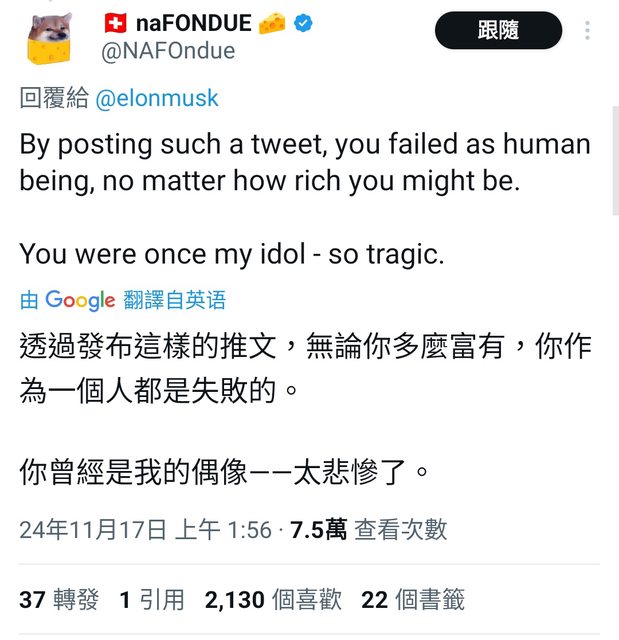Open the three-dot more options menu
Viewport: 619px width, 640px height.
point(587,31)
